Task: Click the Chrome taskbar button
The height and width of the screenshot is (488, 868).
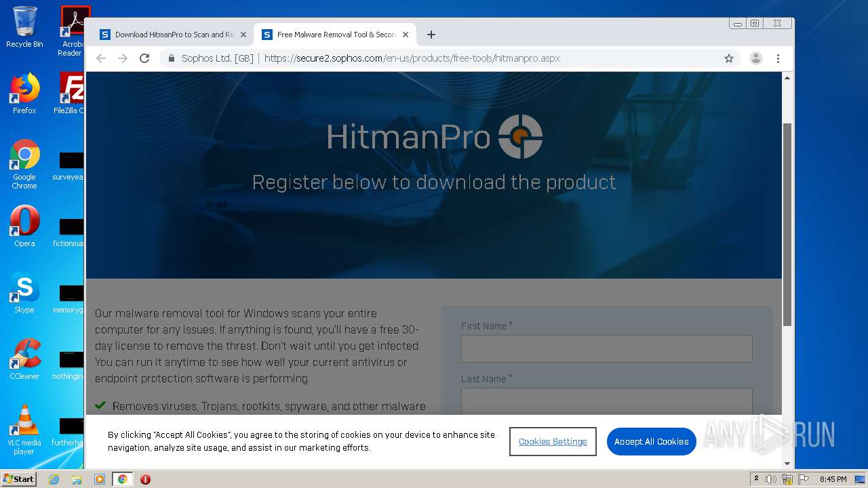Action: [123, 479]
